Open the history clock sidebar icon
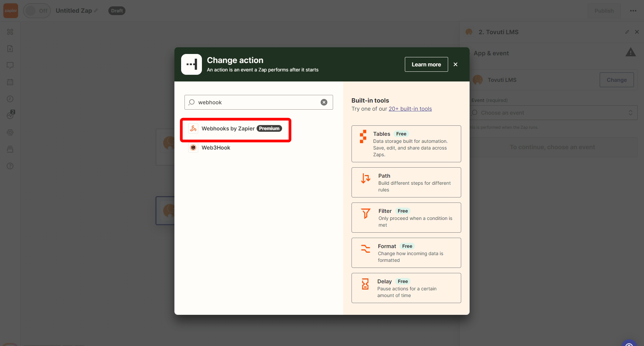 click(10, 99)
